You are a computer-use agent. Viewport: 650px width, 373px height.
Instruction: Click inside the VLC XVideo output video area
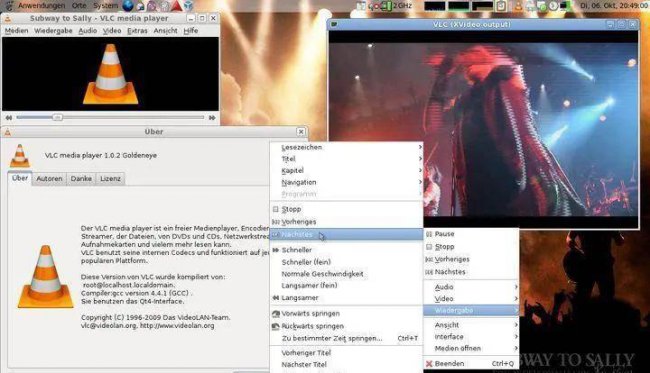(x=483, y=129)
